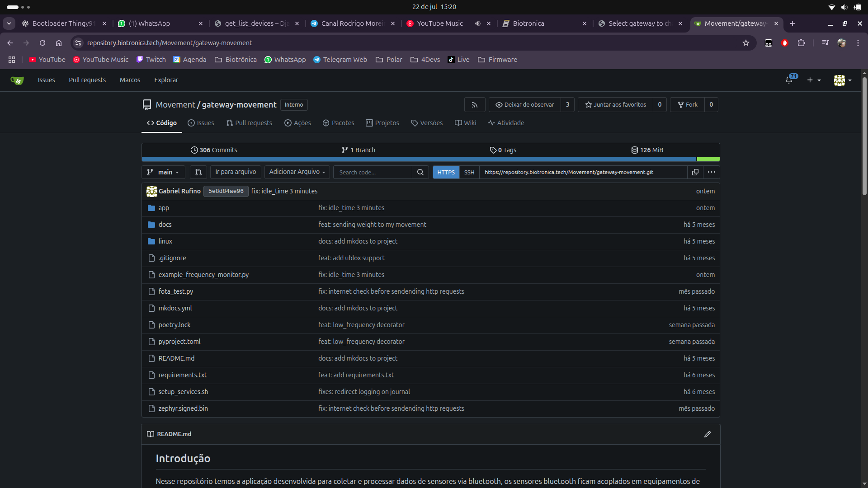Image resolution: width=868 pixels, height=488 pixels.
Task: Open the notifications bell
Action: 789,80
